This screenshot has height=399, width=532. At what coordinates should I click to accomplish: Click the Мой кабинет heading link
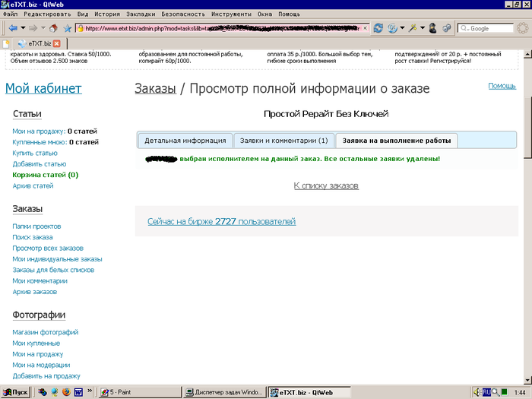click(x=43, y=89)
